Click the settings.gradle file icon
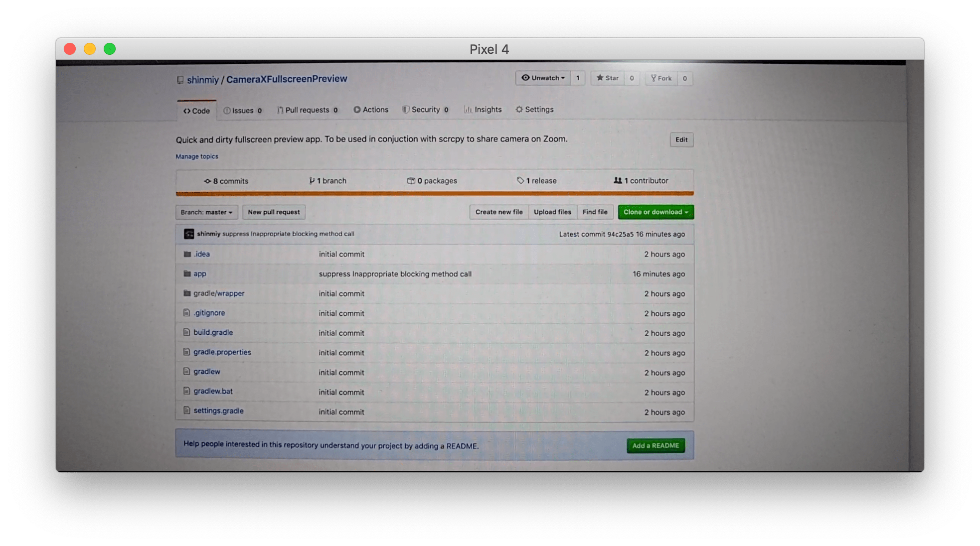This screenshot has height=546, width=980. click(x=187, y=410)
